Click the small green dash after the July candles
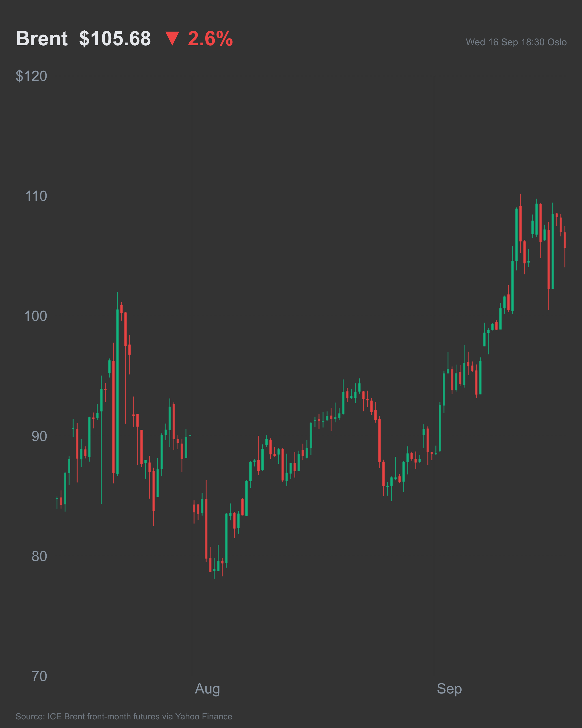 tap(190, 435)
